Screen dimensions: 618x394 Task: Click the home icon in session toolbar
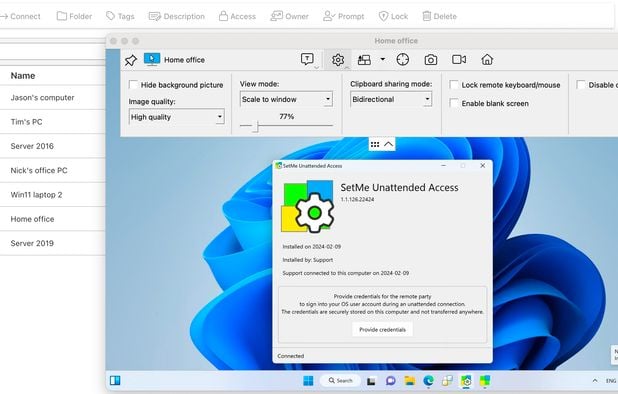point(487,59)
